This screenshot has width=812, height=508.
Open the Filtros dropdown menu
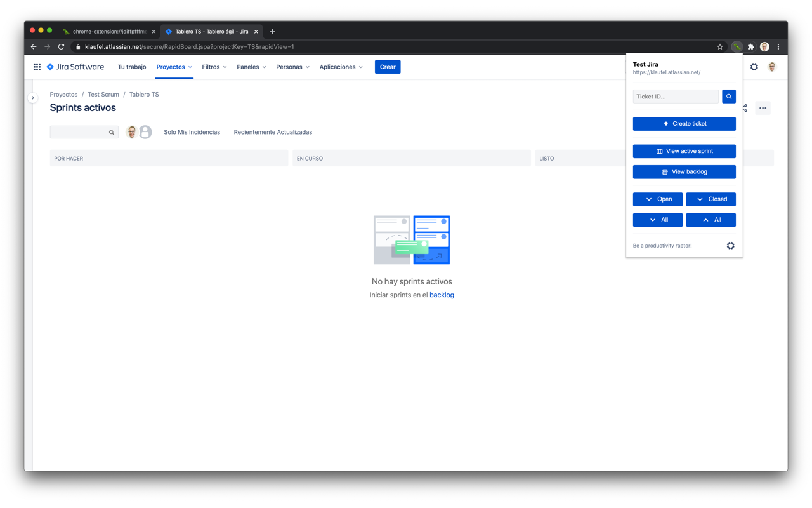click(x=214, y=67)
